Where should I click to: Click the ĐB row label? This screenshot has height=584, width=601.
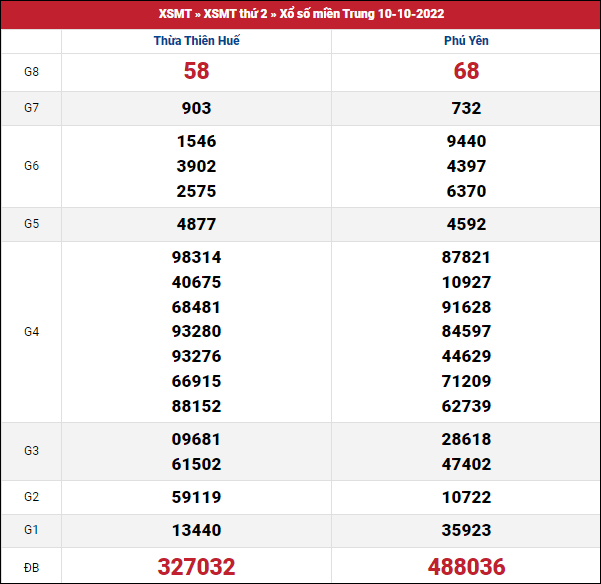click(x=31, y=567)
